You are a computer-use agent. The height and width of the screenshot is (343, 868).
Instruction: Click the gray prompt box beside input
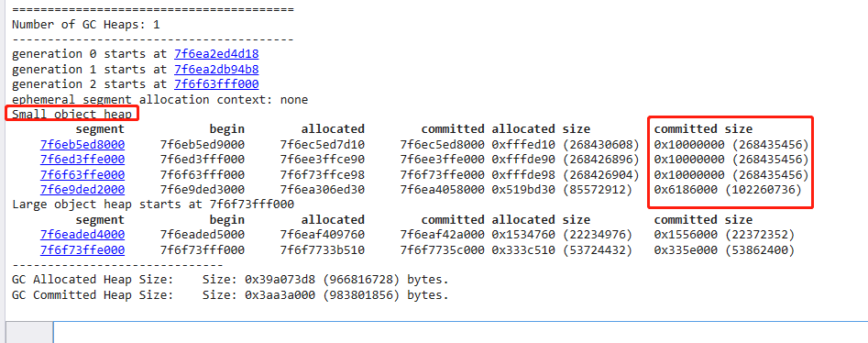coord(29,333)
